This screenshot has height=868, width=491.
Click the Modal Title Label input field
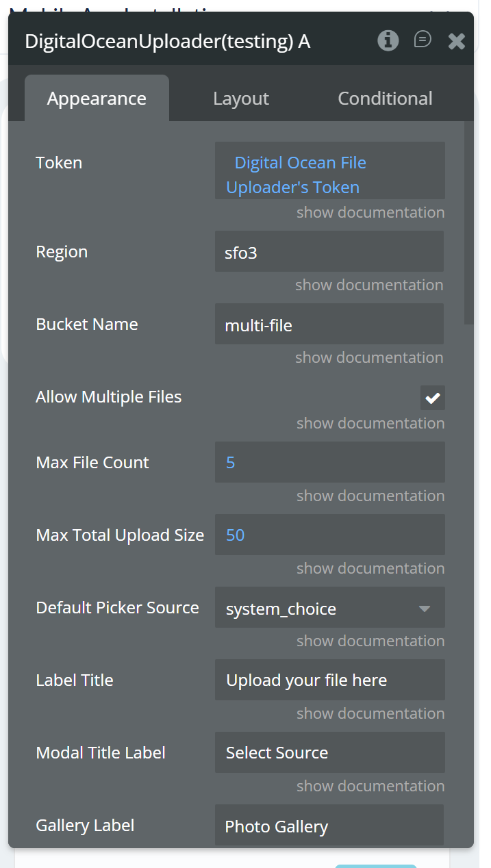(x=330, y=752)
